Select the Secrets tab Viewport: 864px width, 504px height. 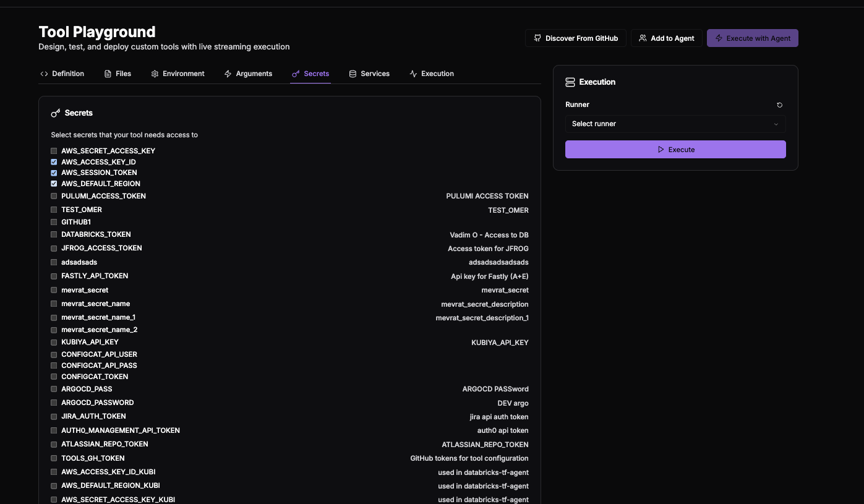coord(310,74)
